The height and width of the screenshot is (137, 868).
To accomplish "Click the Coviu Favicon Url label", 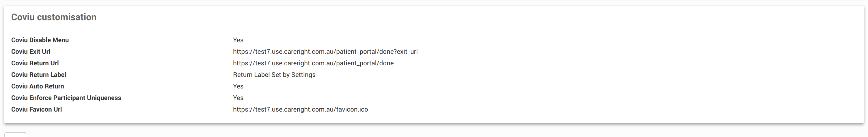I will click(36, 109).
